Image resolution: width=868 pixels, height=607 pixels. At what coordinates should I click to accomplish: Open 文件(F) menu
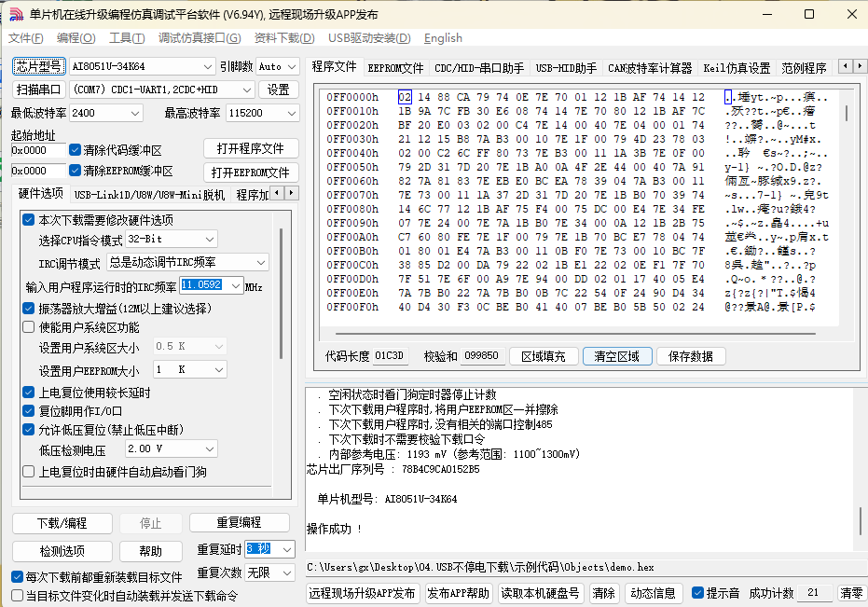(25, 38)
